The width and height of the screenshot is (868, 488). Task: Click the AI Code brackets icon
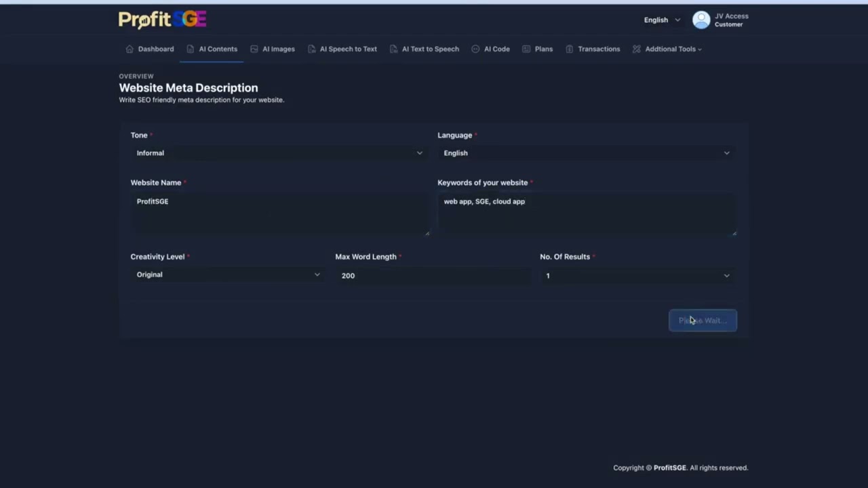pos(475,49)
